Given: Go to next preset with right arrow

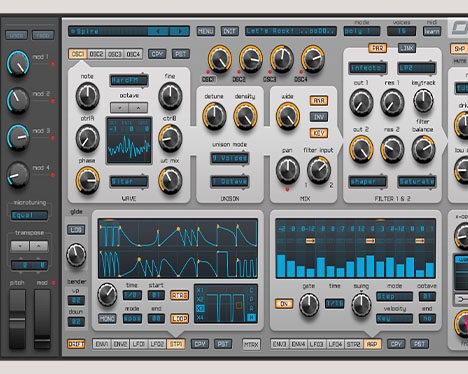Looking at the screenshot, I should [x=180, y=31].
